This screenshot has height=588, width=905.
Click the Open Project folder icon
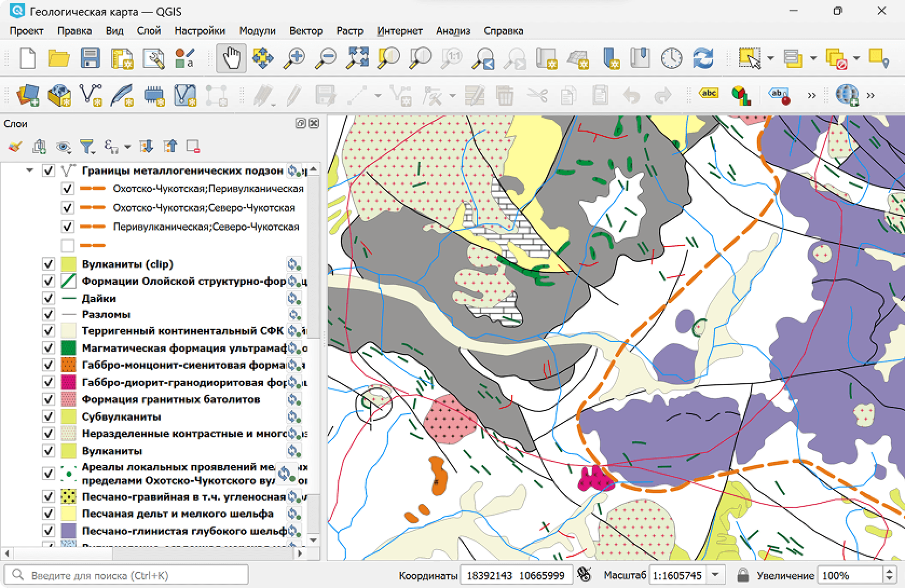click(59, 58)
